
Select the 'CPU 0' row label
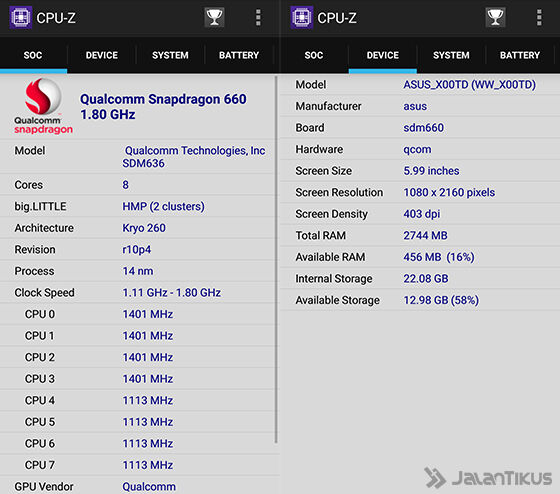(40, 314)
